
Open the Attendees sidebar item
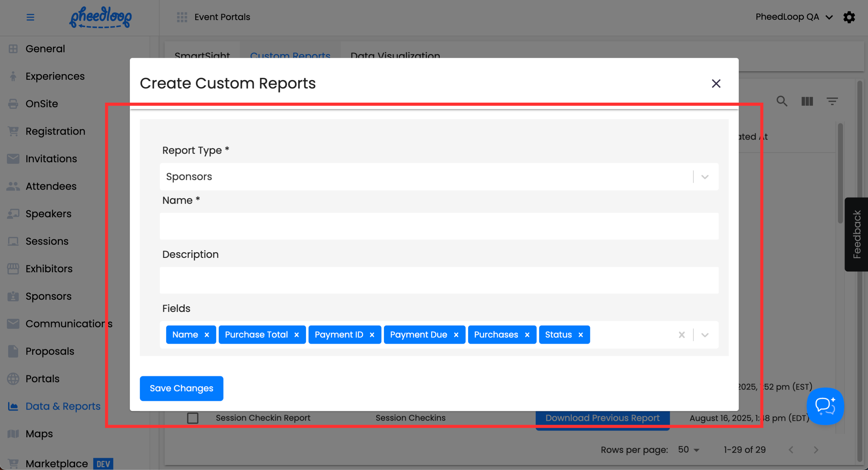coord(51,186)
